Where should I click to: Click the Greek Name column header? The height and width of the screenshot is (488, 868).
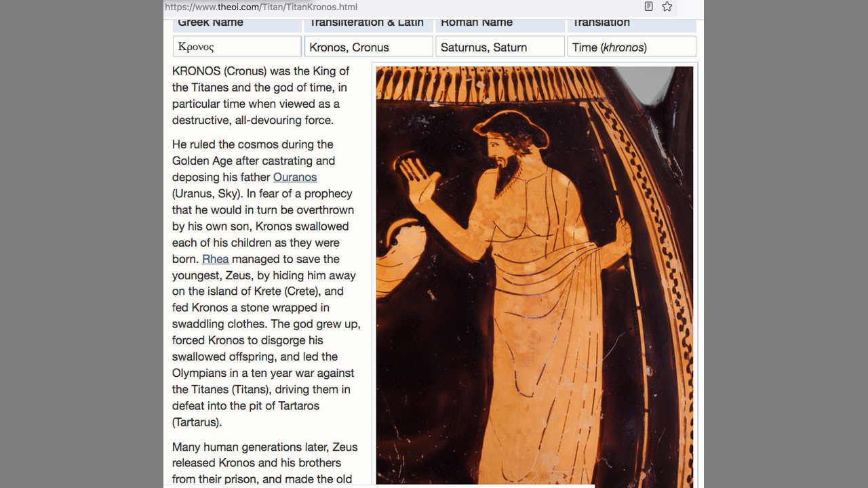click(x=237, y=24)
